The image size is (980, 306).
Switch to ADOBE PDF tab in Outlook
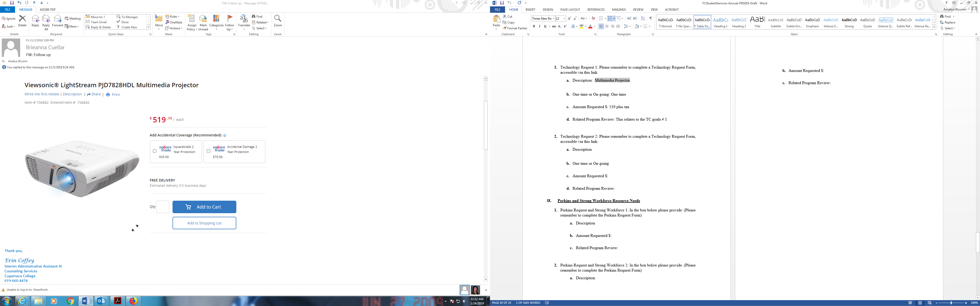point(47,9)
